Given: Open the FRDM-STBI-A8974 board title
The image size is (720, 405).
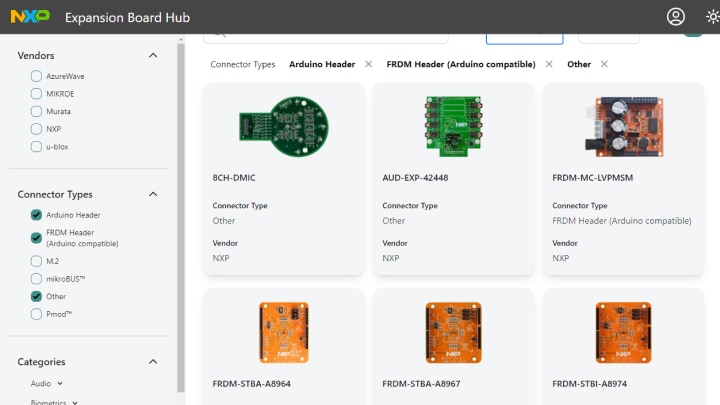Looking at the screenshot, I should [x=591, y=384].
